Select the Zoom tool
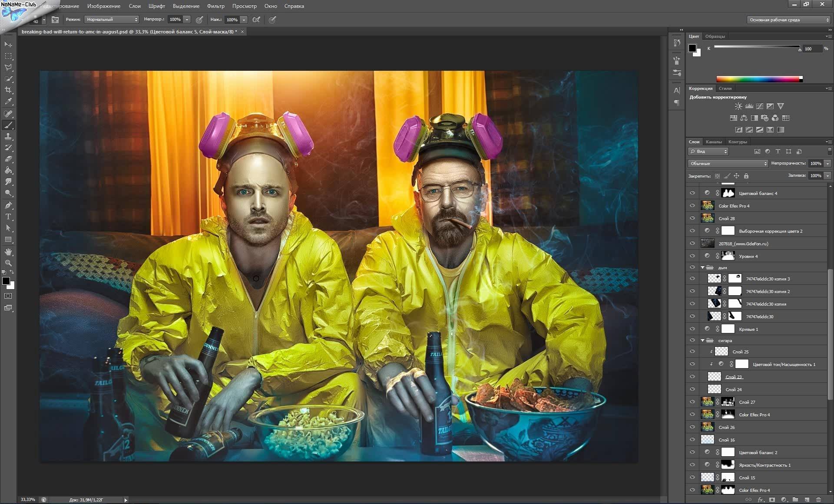The image size is (834, 504). 8,263
